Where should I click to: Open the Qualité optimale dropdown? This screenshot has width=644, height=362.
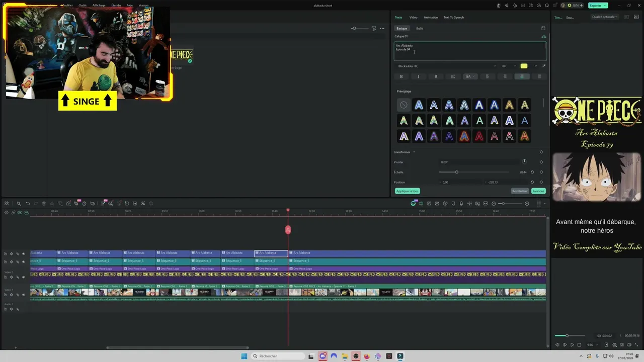pyautogui.click(x=605, y=17)
